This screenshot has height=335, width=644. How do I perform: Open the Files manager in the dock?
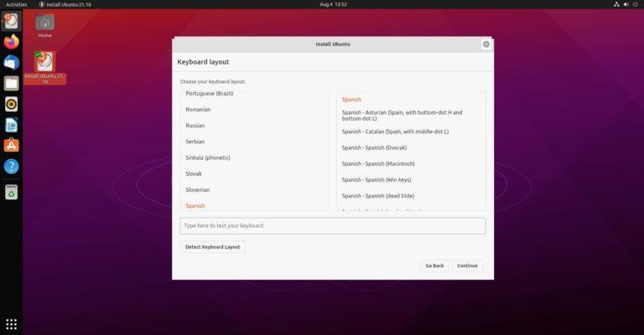11,83
